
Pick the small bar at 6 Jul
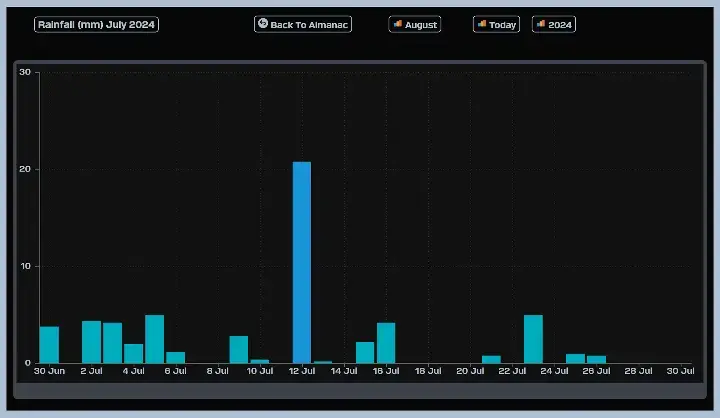point(175,357)
